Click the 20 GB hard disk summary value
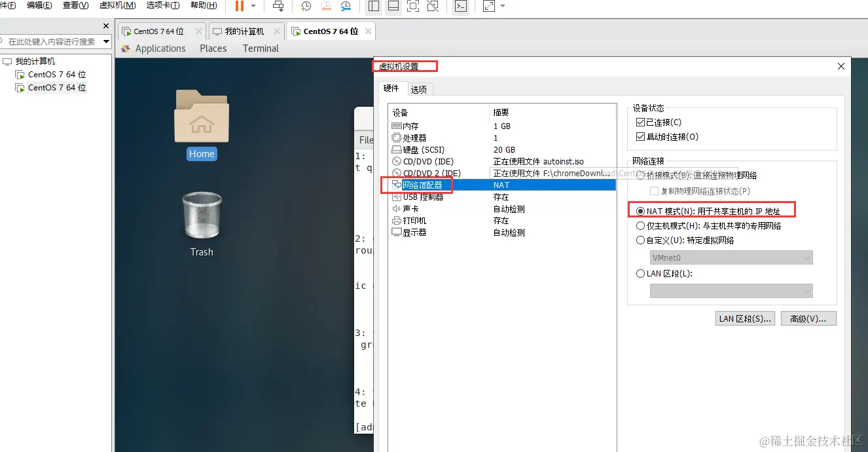868x452 pixels. click(x=504, y=149)
